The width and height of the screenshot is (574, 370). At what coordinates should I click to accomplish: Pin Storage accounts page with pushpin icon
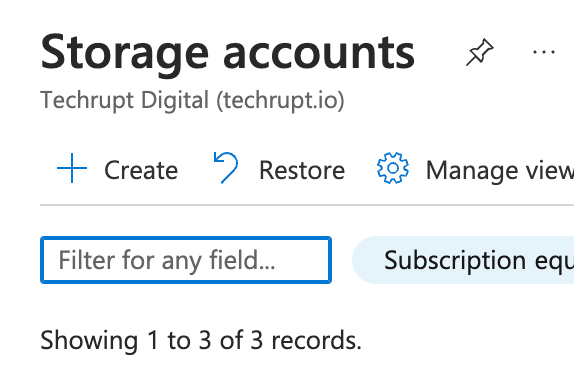[x=480, y=52]
